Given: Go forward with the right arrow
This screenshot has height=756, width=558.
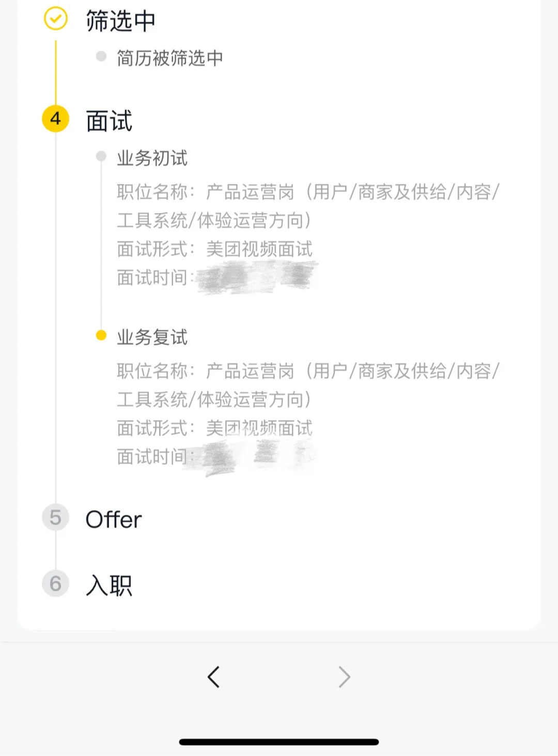Looking at the screenshot, I should [x=344, y=676].
